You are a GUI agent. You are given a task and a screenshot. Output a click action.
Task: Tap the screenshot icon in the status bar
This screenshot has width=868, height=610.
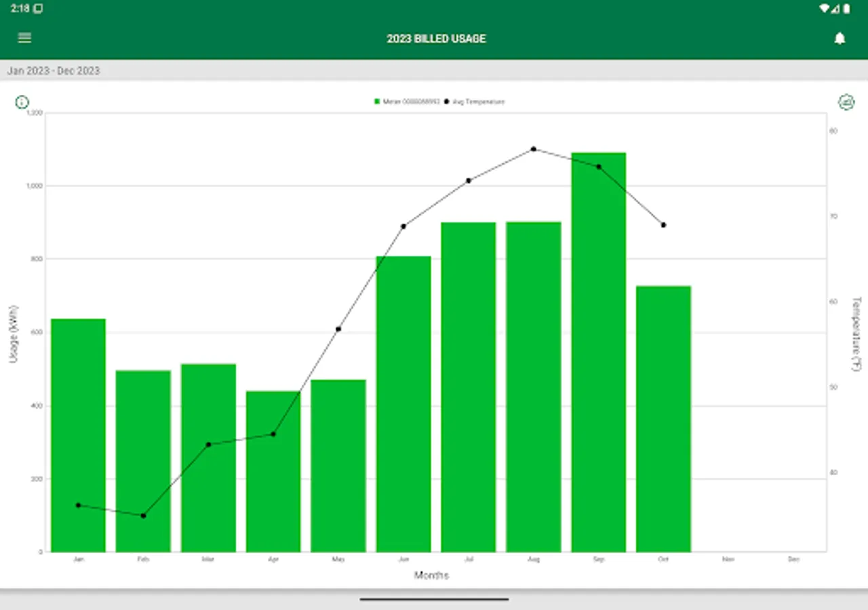pos(38,9)
